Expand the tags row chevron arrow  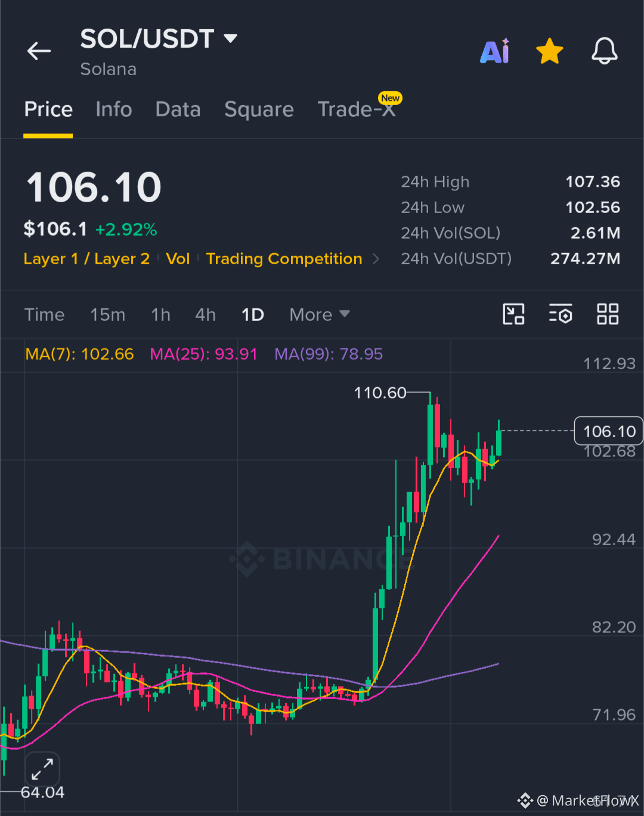tap(376, 259)
